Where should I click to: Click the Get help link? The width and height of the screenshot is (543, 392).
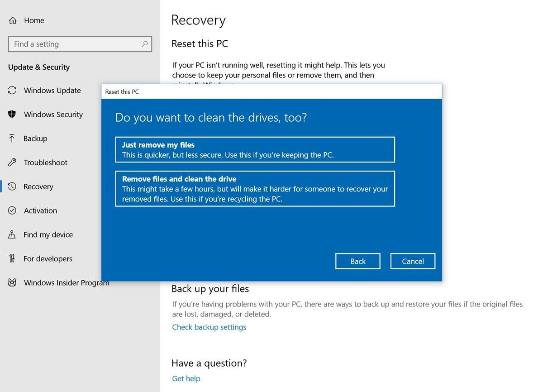tap(186, 378)
